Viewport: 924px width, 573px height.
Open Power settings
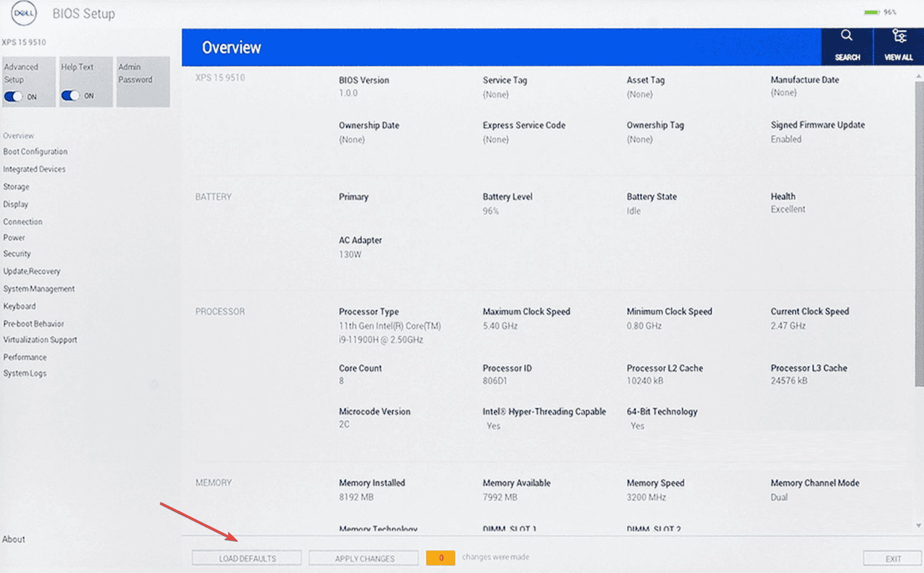click(x=14, y=238)
